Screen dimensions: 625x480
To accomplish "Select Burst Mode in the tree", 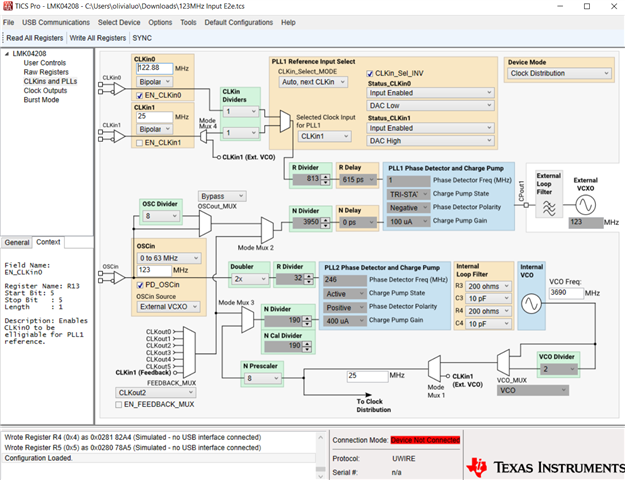I will pyautogui.click(x=41, y=100).
